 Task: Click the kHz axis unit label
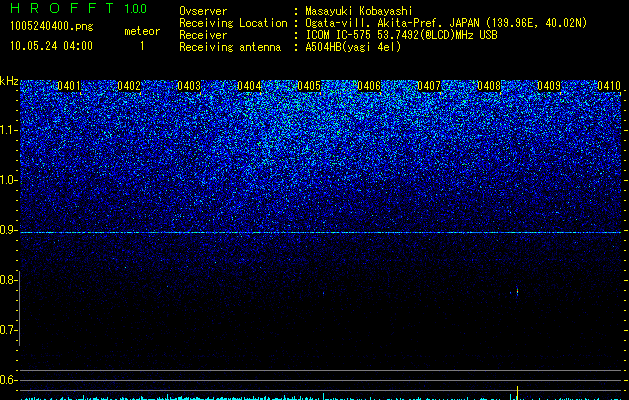pos(9,81)
